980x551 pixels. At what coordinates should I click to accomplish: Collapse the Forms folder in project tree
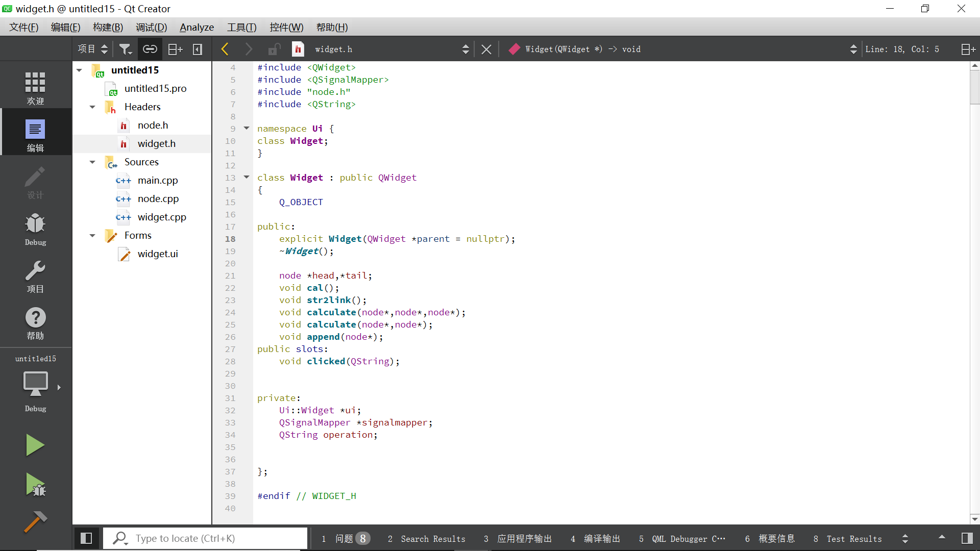[92, 235]
